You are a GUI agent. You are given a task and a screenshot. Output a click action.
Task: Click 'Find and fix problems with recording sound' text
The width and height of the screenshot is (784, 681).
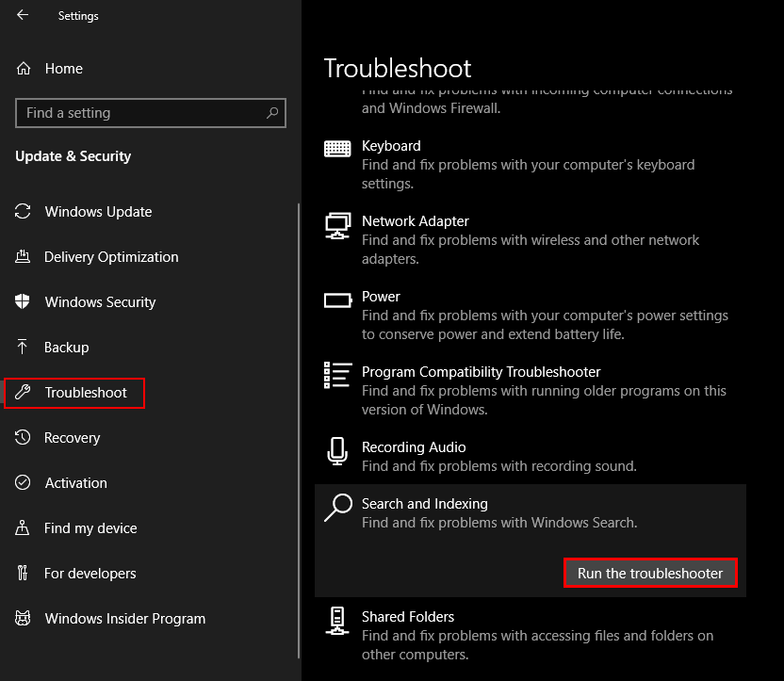coord(499,466)
